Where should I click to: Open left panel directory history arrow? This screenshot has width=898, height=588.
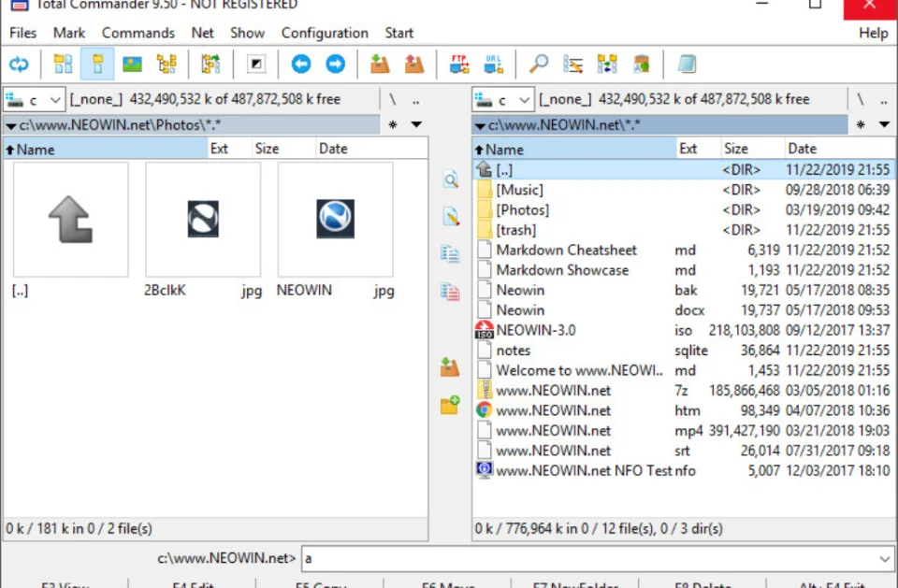point(416,124)
